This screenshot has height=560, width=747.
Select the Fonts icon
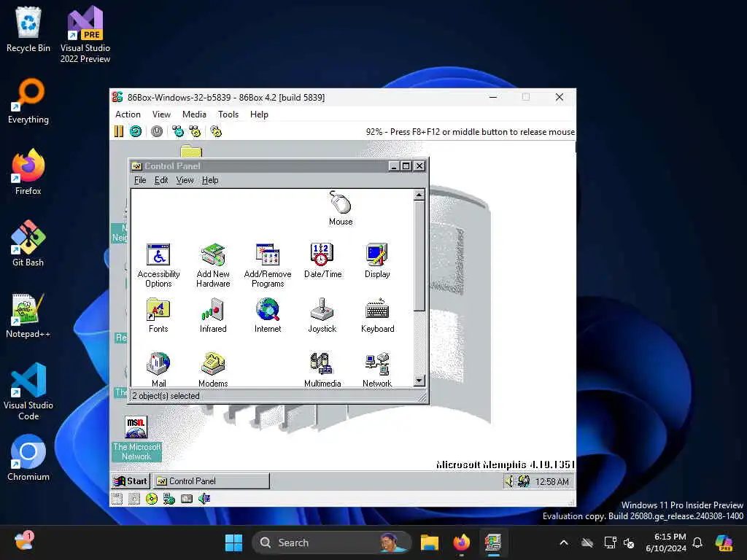click(x=158, y=315)
